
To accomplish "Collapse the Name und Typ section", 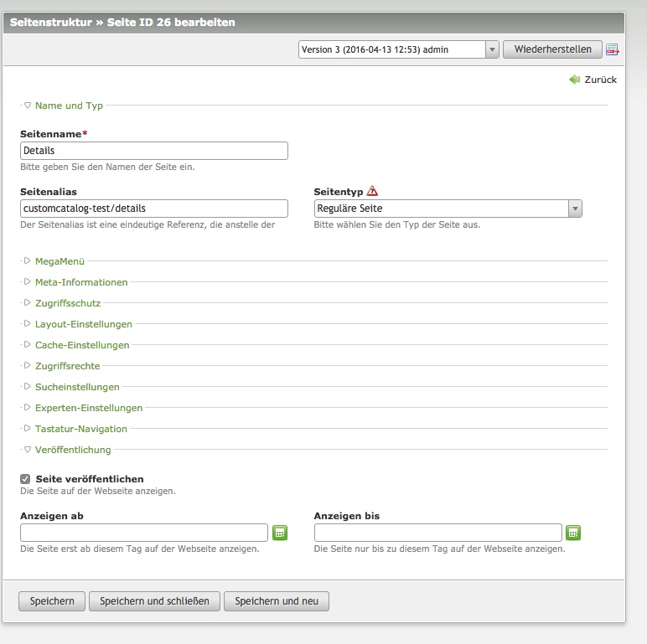I will pyautogui.click(x=69, y=106).
